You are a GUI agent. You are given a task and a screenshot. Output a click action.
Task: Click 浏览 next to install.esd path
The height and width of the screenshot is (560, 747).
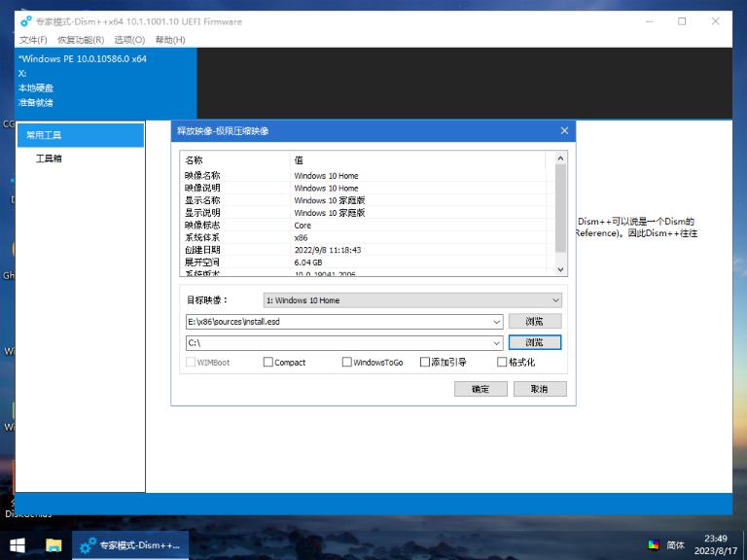click(x=535, y=322)
